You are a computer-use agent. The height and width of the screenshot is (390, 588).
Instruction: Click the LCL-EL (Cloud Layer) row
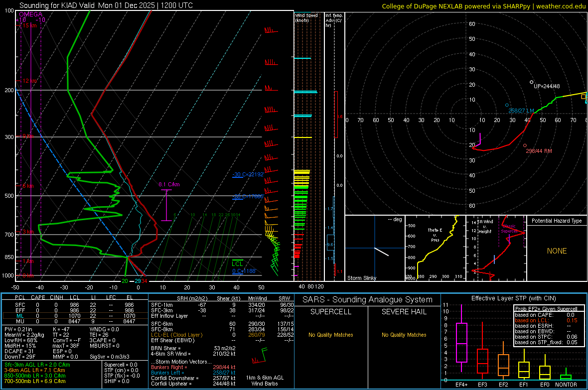pos(222,335)
